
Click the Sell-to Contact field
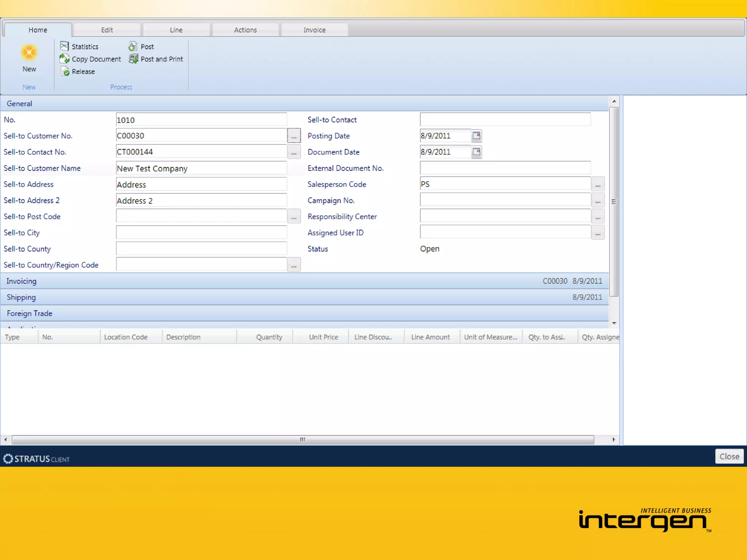pos(505,120)
